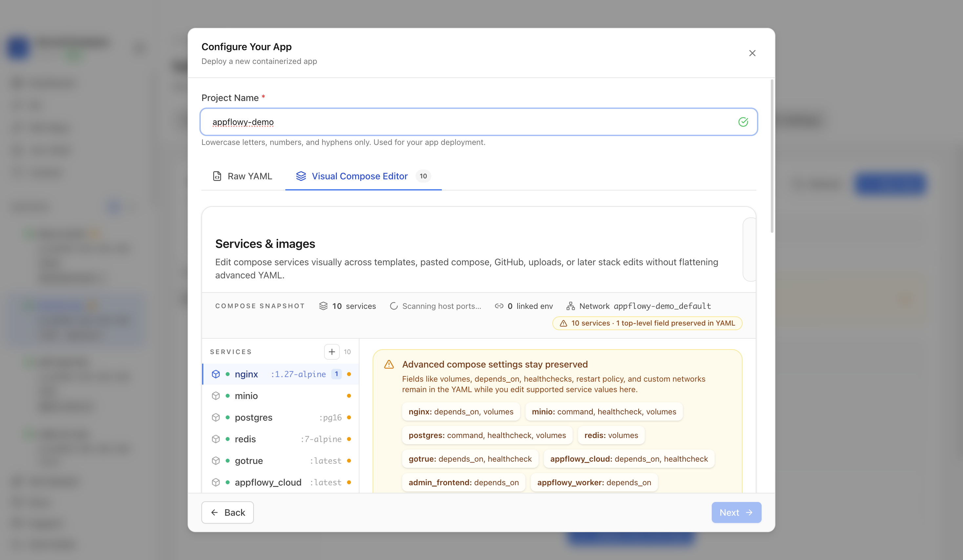
Task: Click the link icon beside '0 linked env'
Action: [499, 306]
